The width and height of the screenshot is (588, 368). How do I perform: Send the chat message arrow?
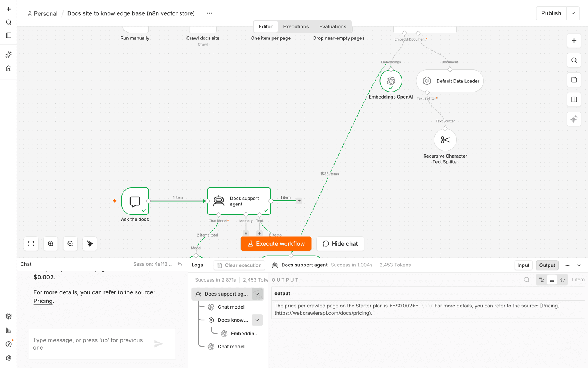(x=158, y=344)
